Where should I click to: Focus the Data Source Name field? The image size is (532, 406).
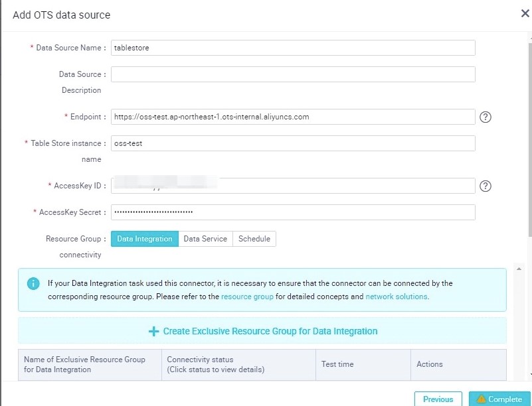coord(293,48)
